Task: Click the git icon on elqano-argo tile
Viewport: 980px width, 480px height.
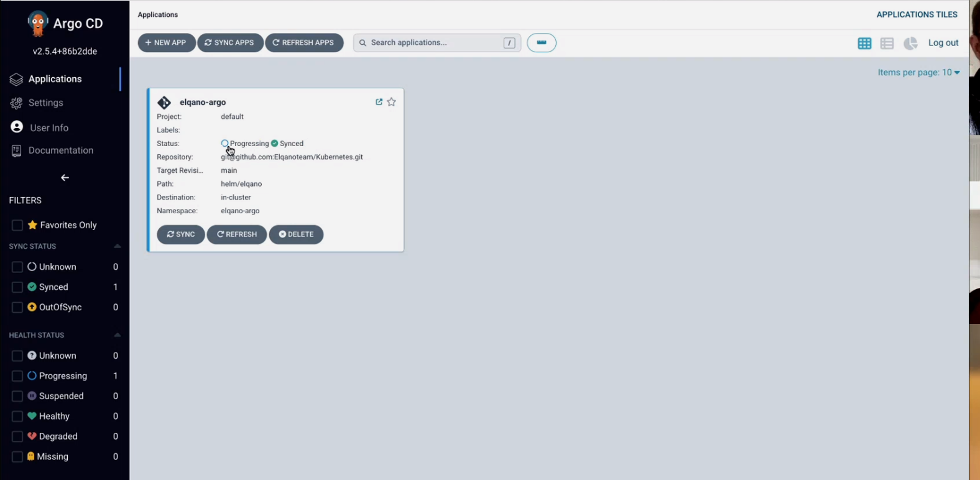Action: pos(164,103)
